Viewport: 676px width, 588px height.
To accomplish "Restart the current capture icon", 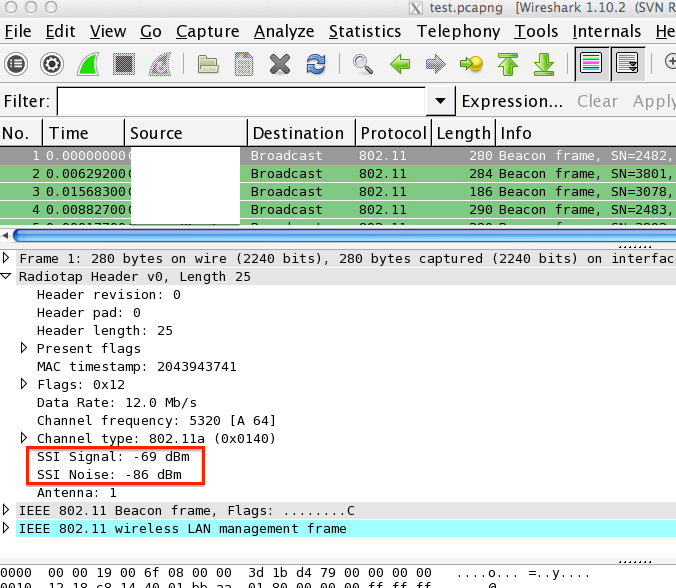I will 160,64.
